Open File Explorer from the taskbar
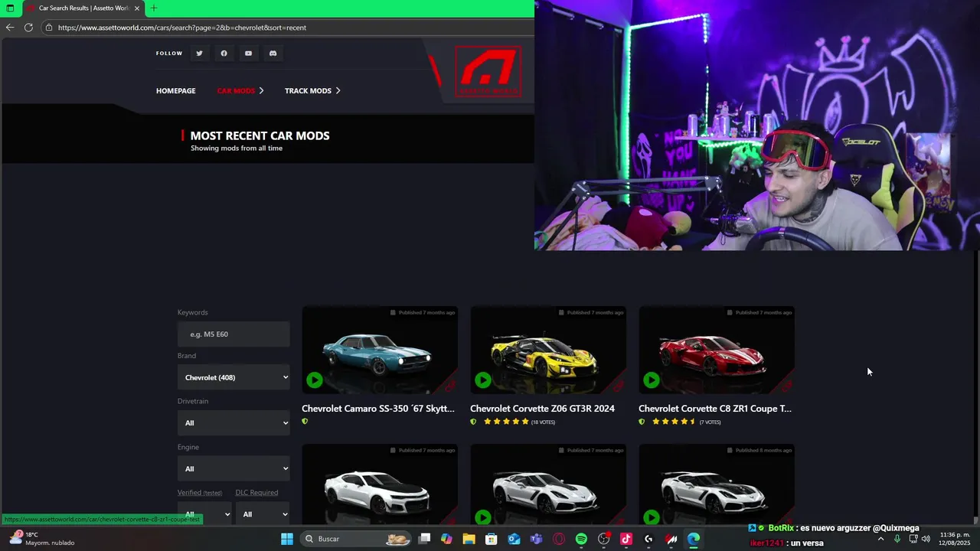 tap(469, 539)
